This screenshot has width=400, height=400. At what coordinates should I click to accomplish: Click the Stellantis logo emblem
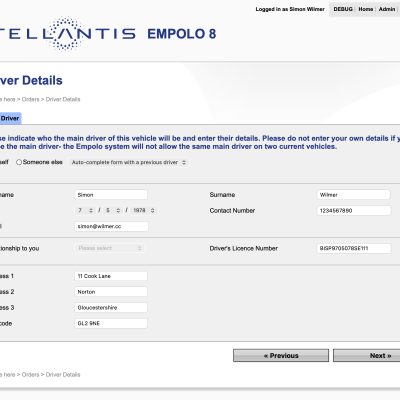[x=67, y=34]
